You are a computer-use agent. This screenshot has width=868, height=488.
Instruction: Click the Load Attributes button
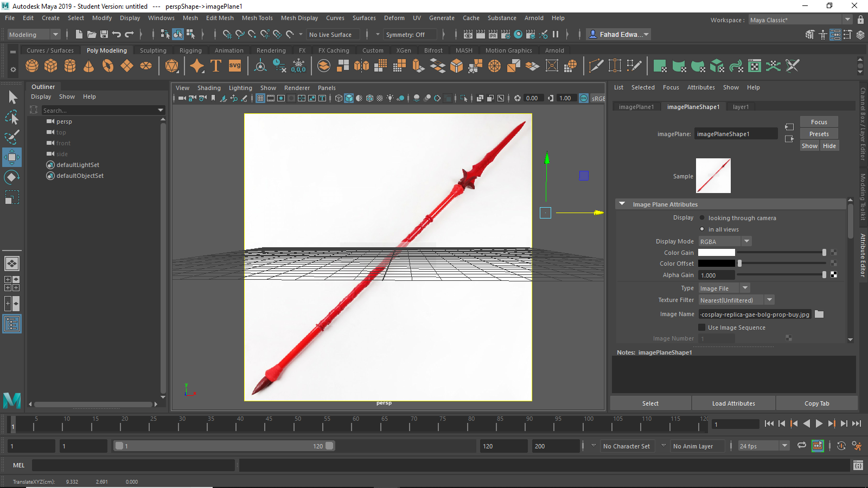pyautogui.click(x=733, y=403)
